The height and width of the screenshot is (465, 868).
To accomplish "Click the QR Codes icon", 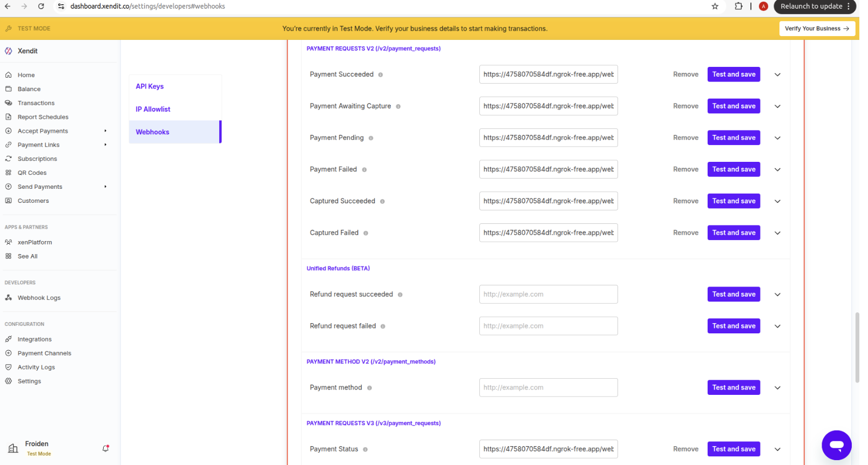I will (8, 173).
